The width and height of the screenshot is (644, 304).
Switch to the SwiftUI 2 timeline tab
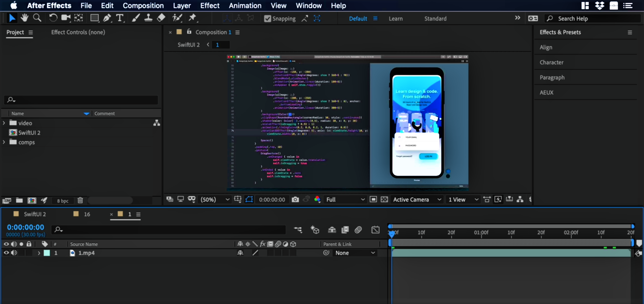[35, 214]
